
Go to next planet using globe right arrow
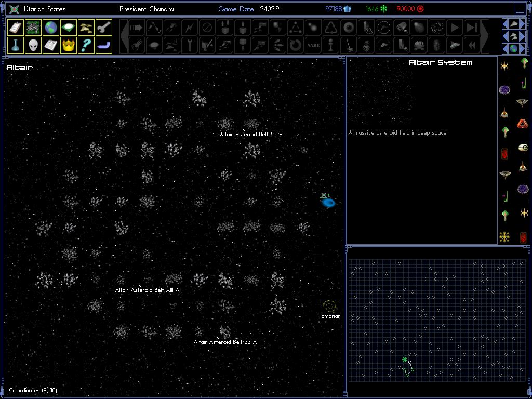pyautogui.click(x=522, y=49)
